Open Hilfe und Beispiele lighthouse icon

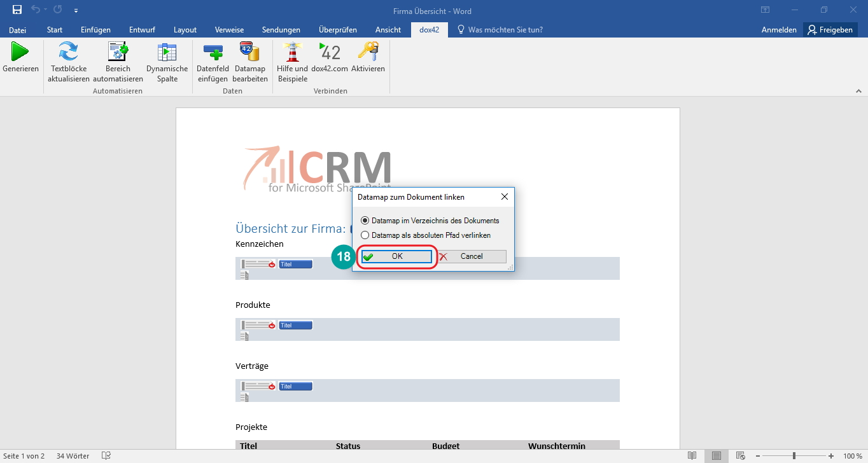pos(292,52)
